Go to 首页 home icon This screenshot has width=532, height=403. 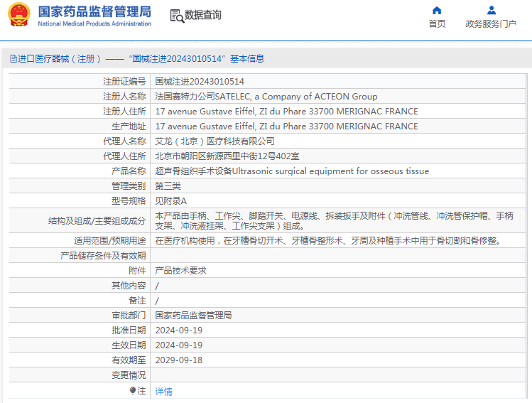tap(437, 10)
